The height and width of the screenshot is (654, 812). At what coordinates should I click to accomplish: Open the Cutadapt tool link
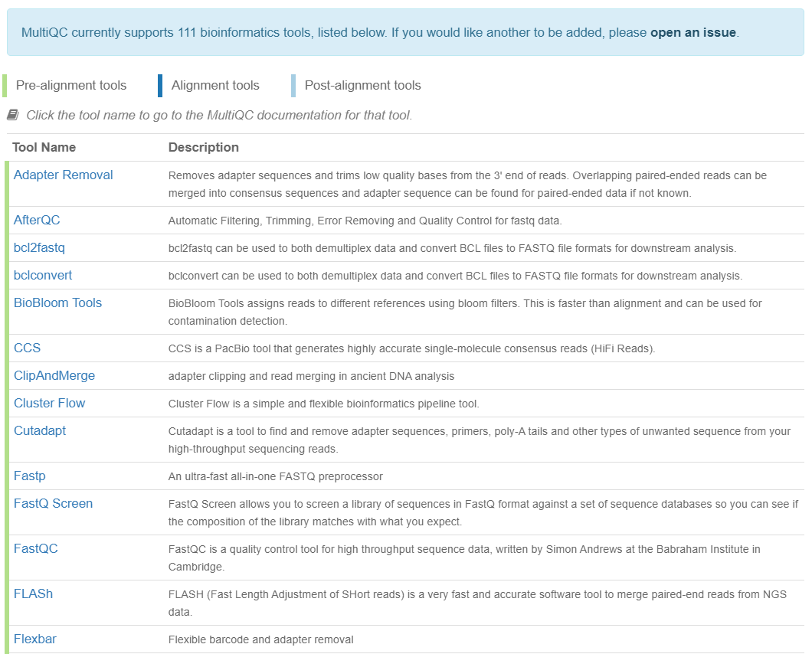coord(40,430)
